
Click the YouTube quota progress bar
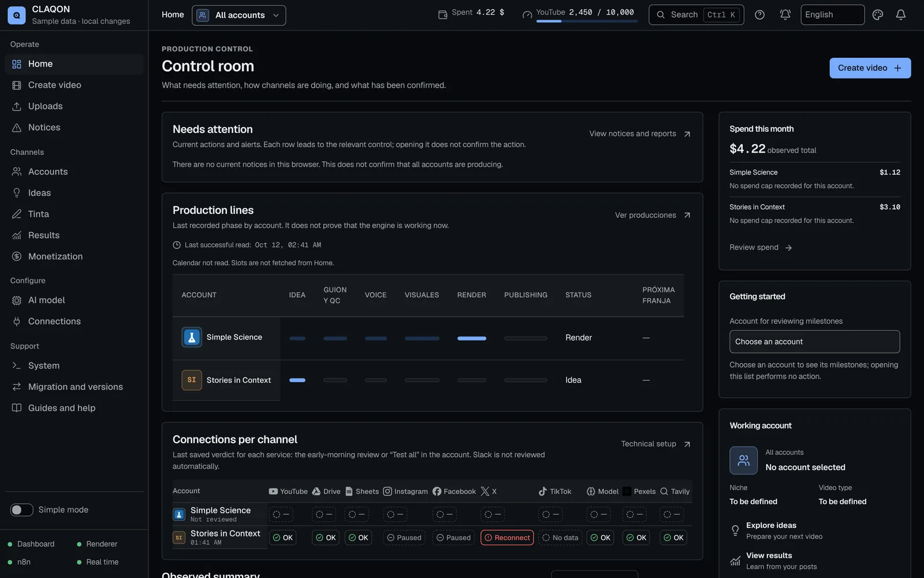click(587, 21)
